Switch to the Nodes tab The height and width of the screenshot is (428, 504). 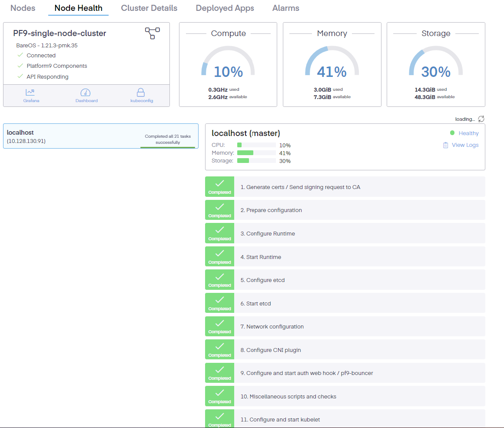click(23, 8)
